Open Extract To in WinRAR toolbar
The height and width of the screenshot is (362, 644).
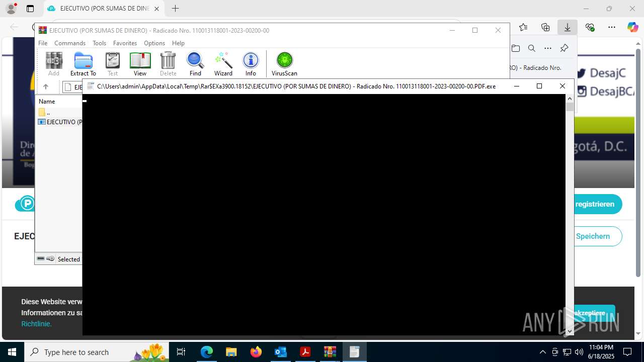83,64
